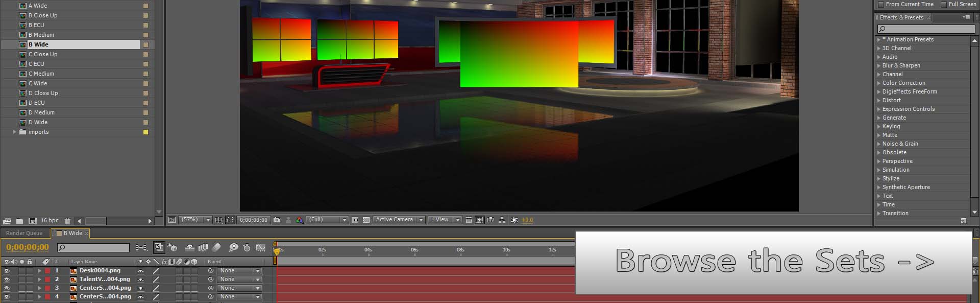980x303 pixels.
Task: Expand the Keying effects category
Action: click(879, 126)
